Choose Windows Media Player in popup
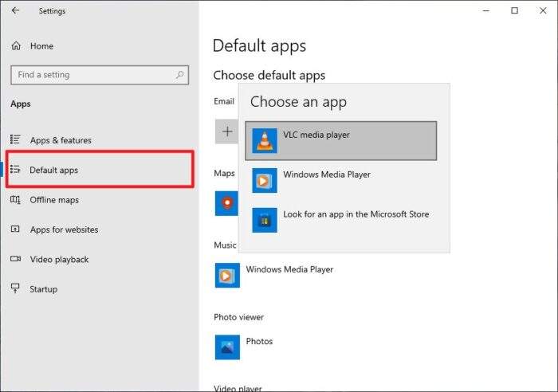This screenshot has height=392, width=558. [x=341, y=180]
